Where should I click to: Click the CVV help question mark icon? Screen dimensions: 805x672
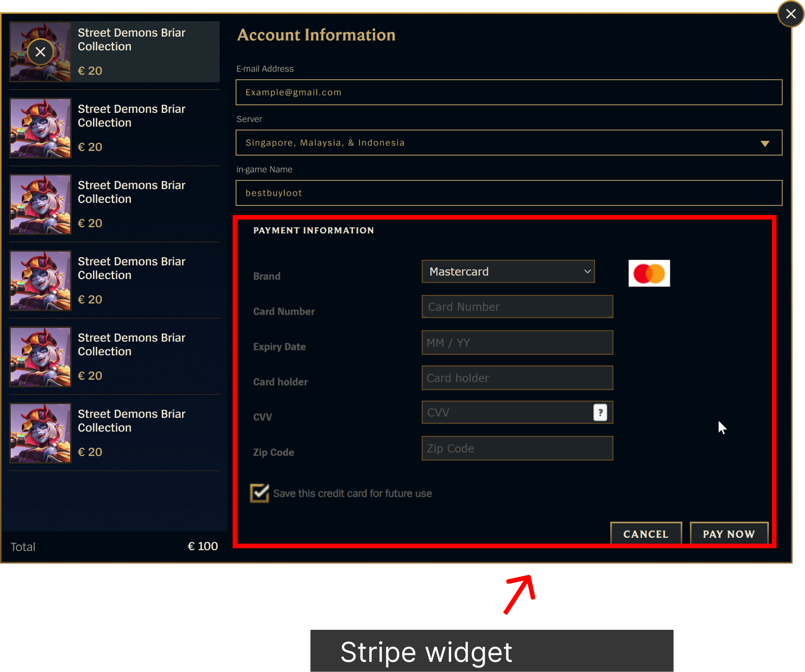point(600,412)
